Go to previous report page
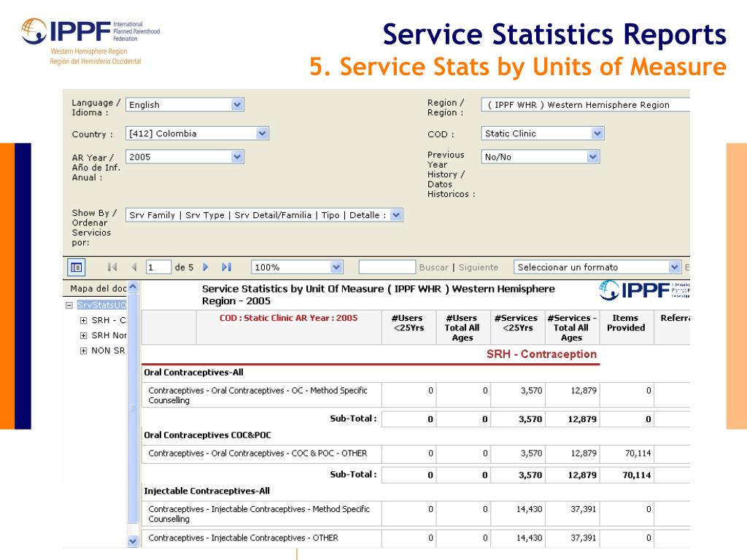The image size is (747, 560). tap(134, 267)
